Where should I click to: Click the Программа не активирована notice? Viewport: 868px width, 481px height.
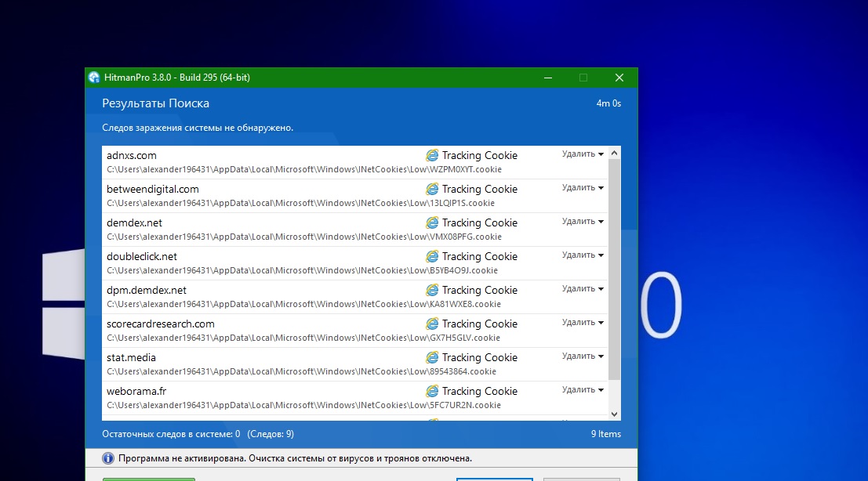(295, 458)
